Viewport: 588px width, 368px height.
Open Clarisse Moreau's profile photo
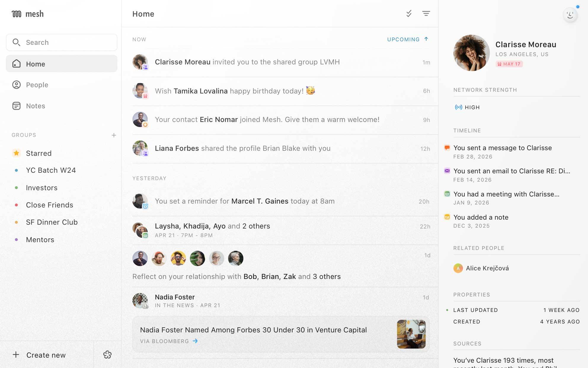[x=471, y=53]
